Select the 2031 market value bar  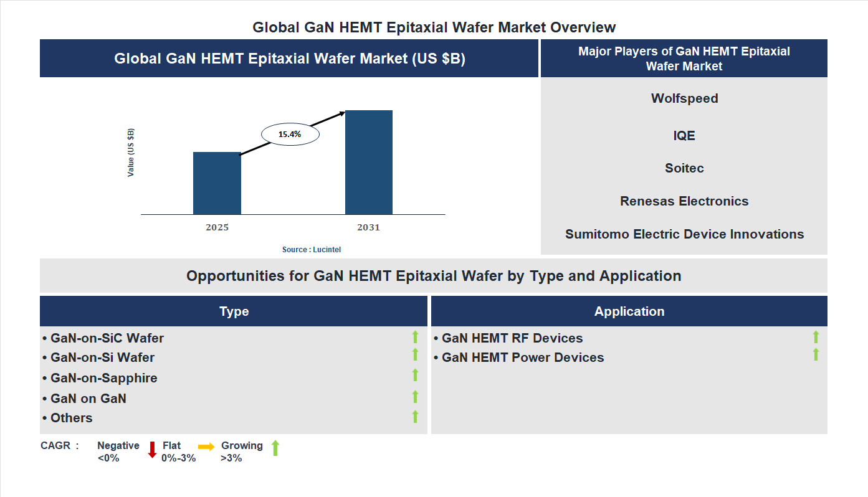point(368,162)
